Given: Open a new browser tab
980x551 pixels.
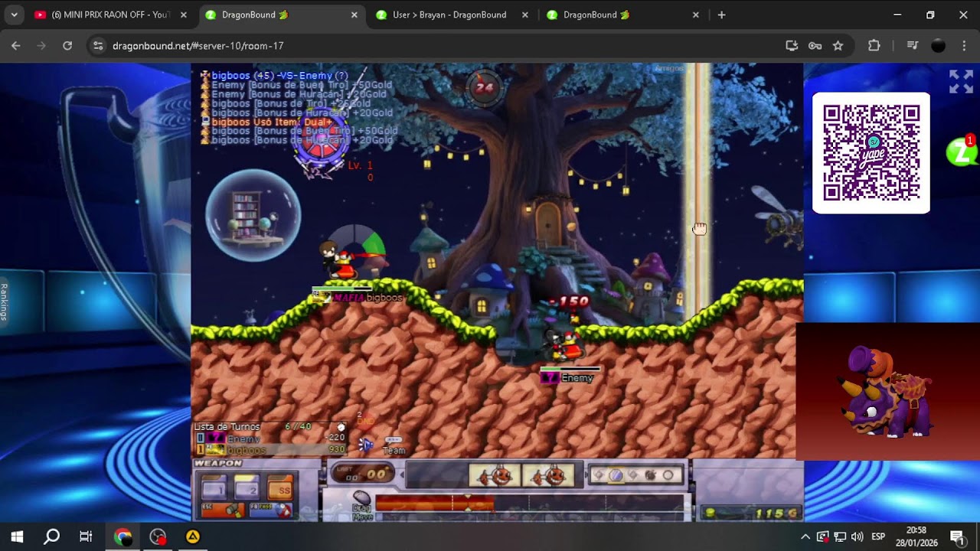Looking at the screenshot, I should [721, 15].
